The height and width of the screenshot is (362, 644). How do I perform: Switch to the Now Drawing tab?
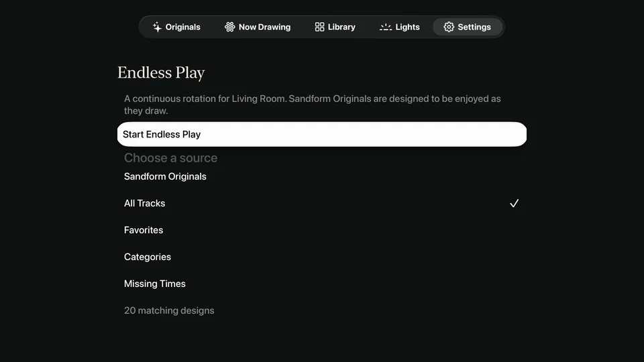point(258,27)
